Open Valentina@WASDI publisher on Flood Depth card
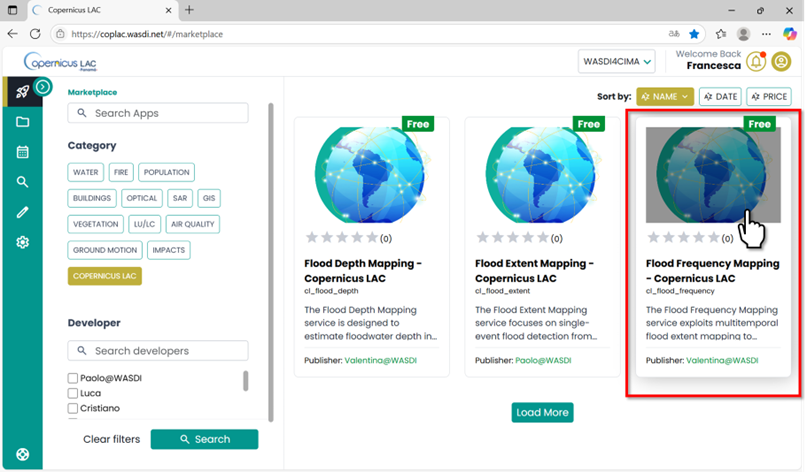Image resolution: width=807 pixels, height=472 pixels. pyautogui.click(x=380, y=360)
